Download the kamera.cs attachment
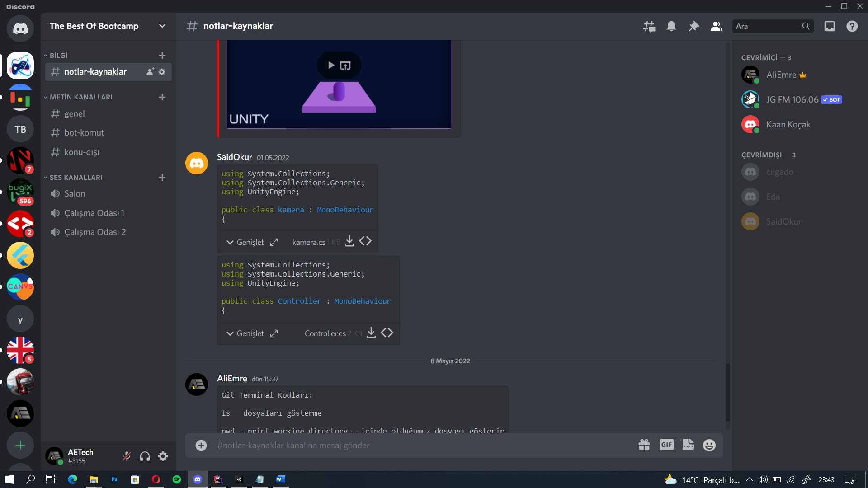Image resolution: width=868 pixels, height=488 pixels. click(349, 241)
